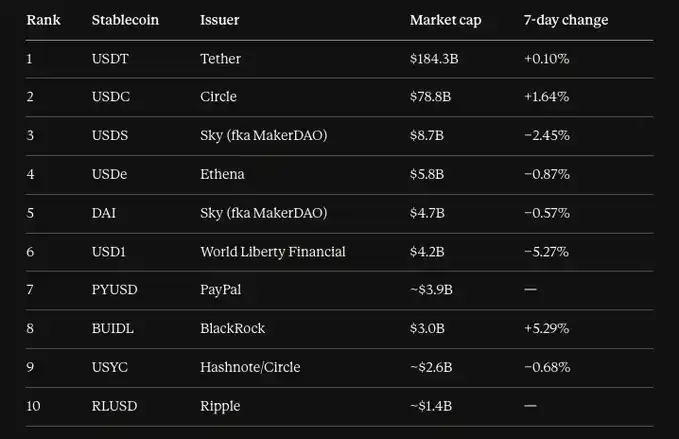
Task: Select USD1's −5.27% change value
Action: pyautogui.click(x=546, y=252)
